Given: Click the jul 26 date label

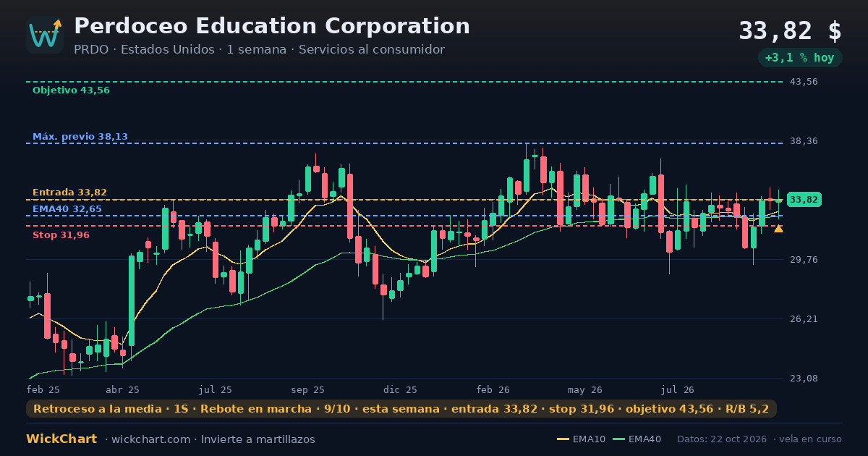Looking at the screenshot, I should [678, 389].
